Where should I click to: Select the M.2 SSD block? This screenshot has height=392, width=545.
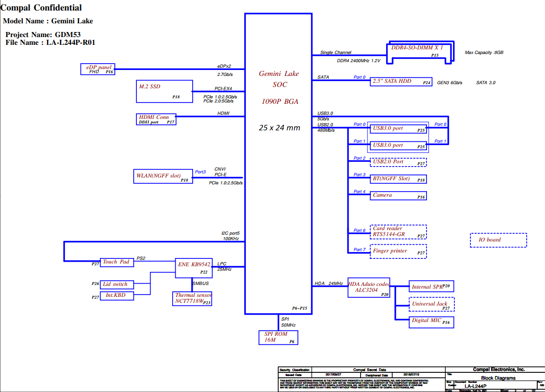(164, 91)
